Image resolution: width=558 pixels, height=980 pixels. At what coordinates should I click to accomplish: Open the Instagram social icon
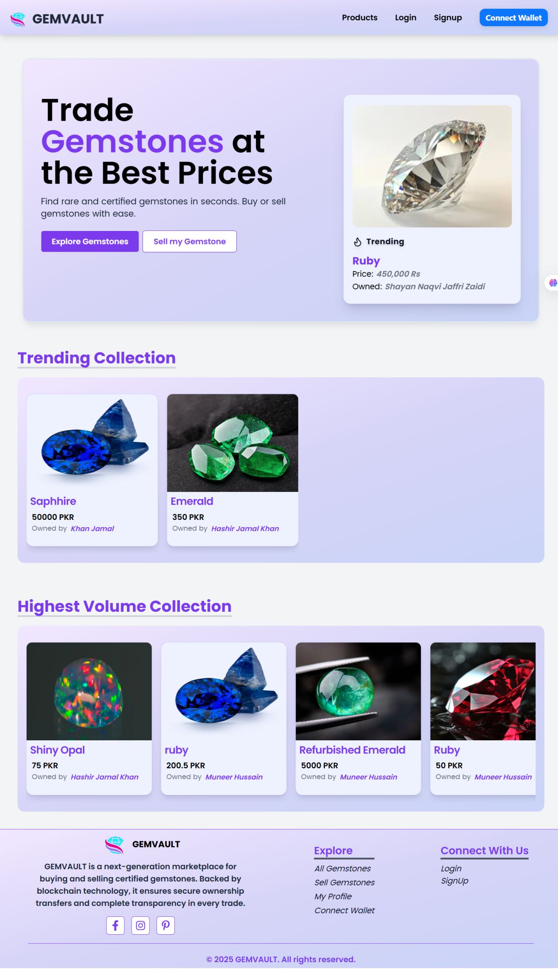(x=140, y=925)
